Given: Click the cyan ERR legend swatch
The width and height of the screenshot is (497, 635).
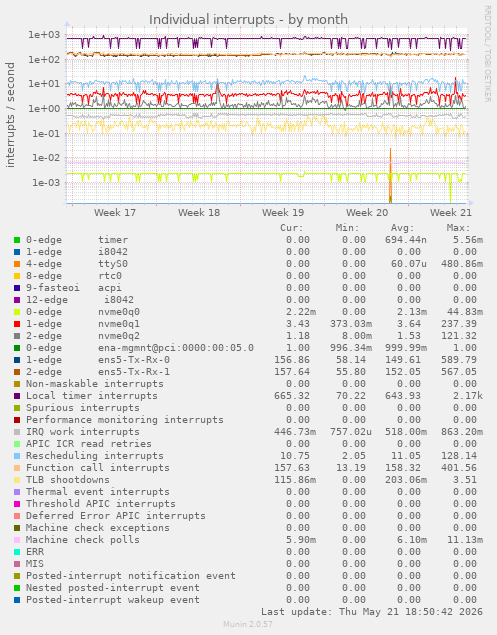Looking at the screenshot, I should 17,552.
